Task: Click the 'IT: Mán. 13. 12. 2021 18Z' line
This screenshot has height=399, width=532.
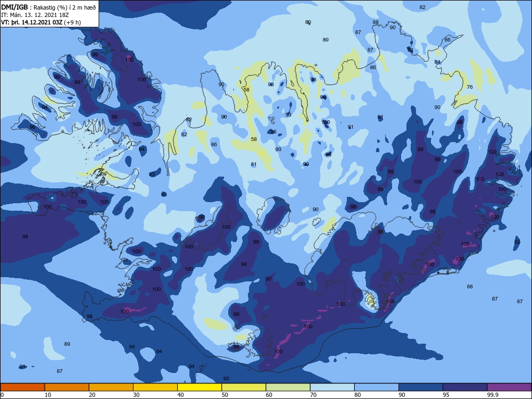Action: tap(35, 15)
